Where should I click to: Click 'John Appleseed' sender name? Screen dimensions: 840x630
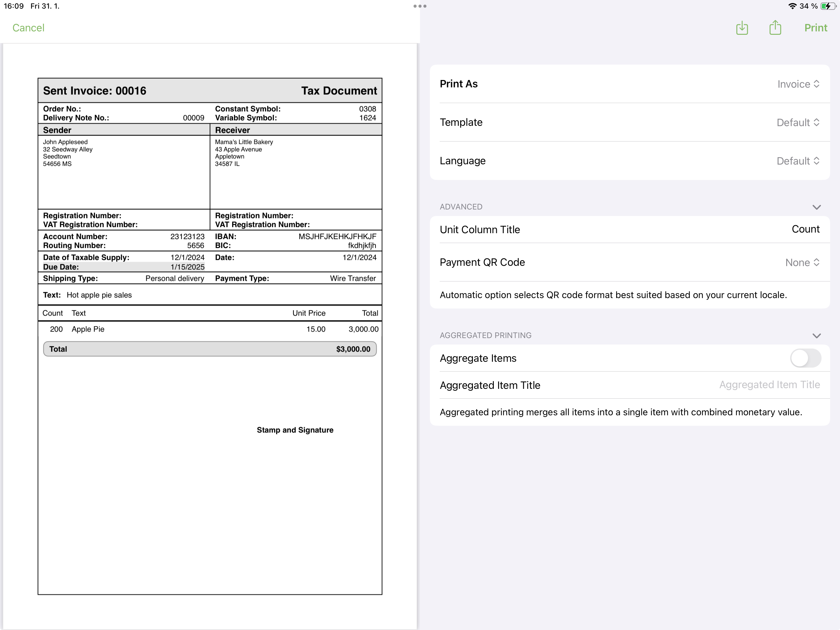65,142
